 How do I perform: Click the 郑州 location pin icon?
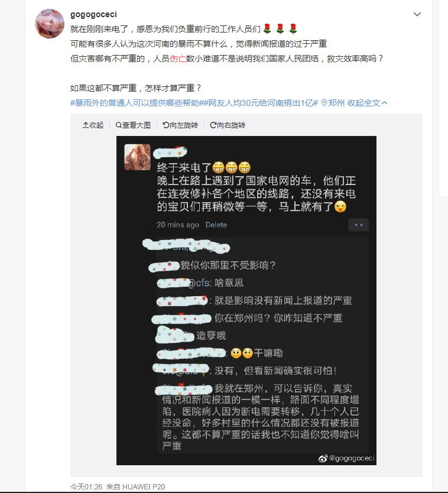(324, 103)
